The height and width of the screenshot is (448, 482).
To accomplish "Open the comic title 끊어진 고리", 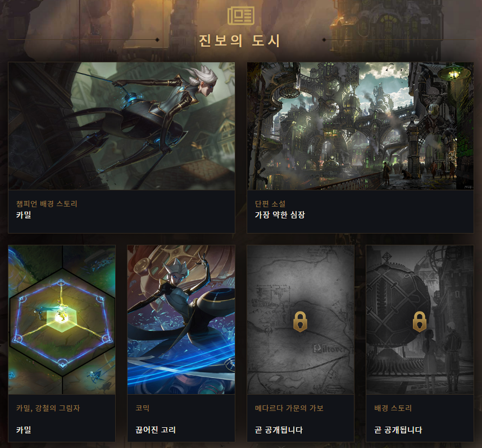I will point(156,429).
